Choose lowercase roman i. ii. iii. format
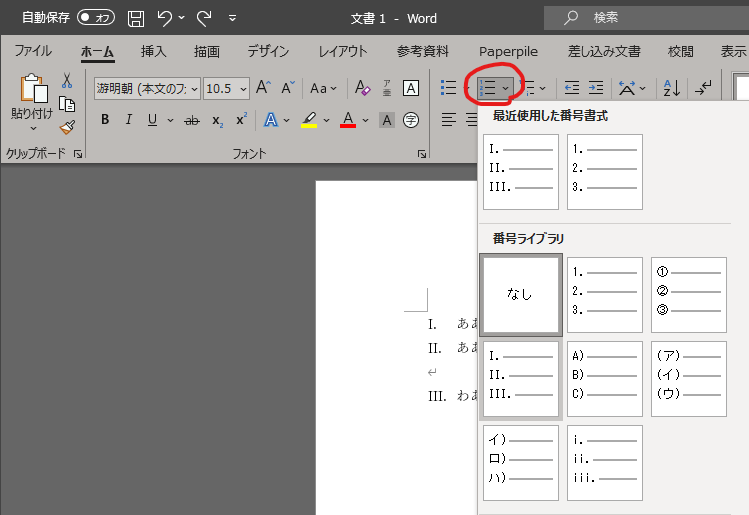 (605, 463)
